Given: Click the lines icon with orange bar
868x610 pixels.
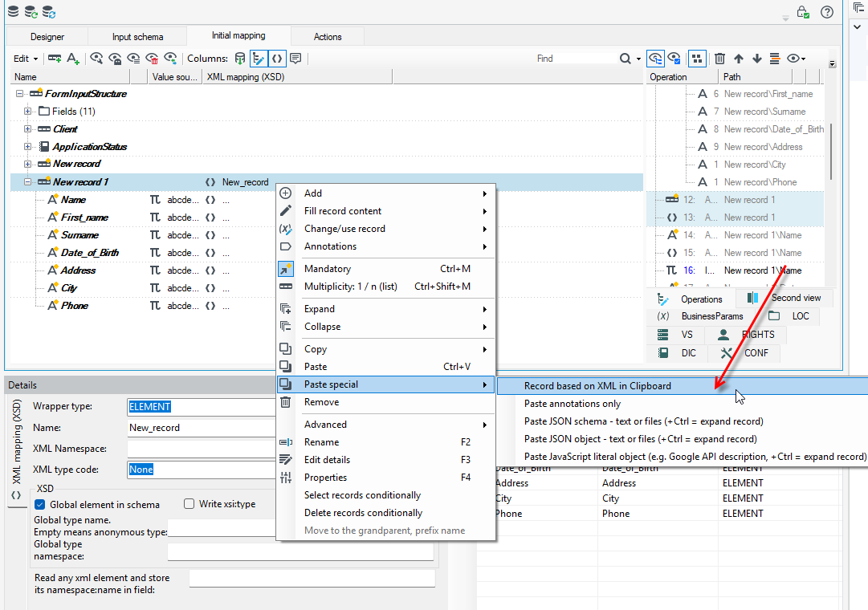Looking at the screenshot, I should (x=775, y=58).
